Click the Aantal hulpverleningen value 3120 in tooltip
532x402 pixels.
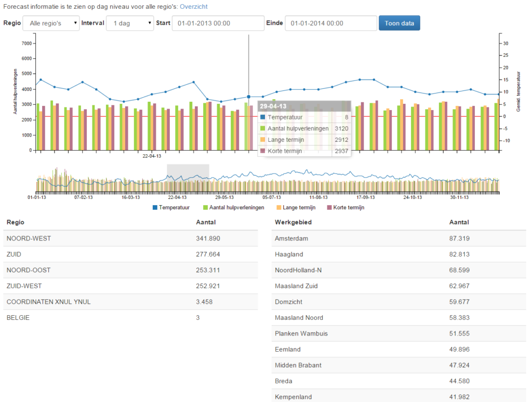click(341, 129)
